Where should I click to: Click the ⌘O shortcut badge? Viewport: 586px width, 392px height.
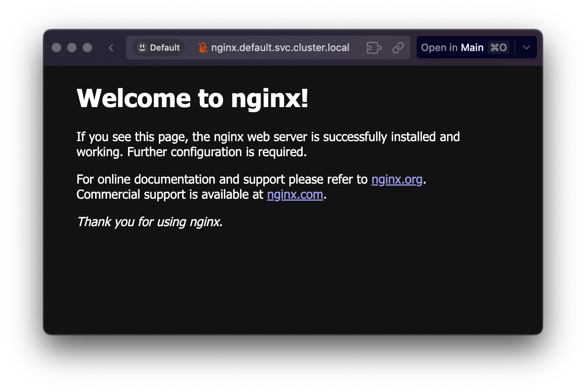pyautogui.click(x=499, y=48)
